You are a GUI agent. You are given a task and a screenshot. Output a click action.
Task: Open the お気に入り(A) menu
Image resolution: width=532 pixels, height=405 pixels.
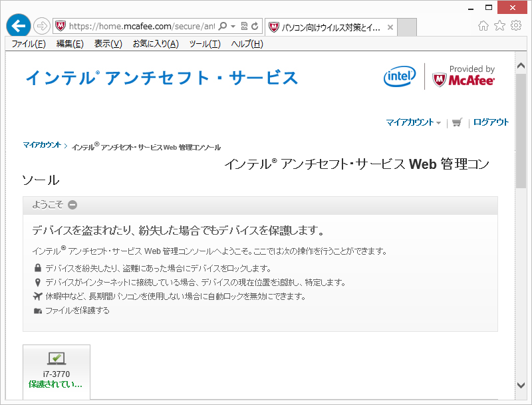click(x=156, y=44)
